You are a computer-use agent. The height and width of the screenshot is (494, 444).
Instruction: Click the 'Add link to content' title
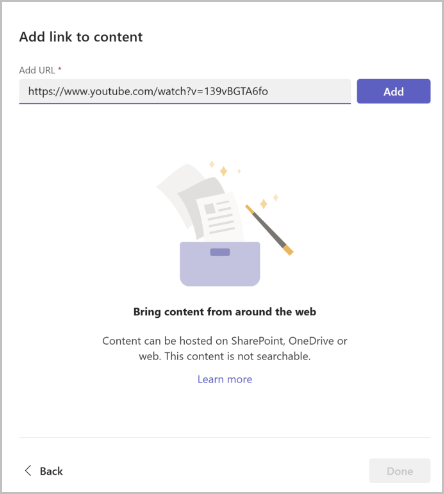click(x=81, y=37)
